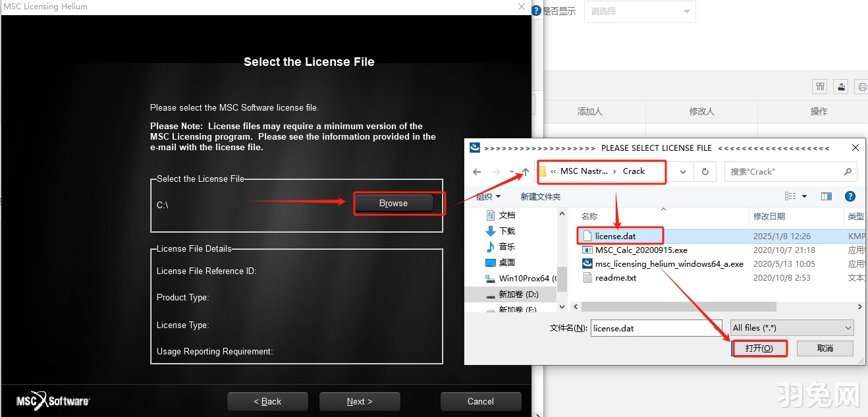868x417 pixels.
Task: Click the column grid icon above table
Action: tap(820, 87)
